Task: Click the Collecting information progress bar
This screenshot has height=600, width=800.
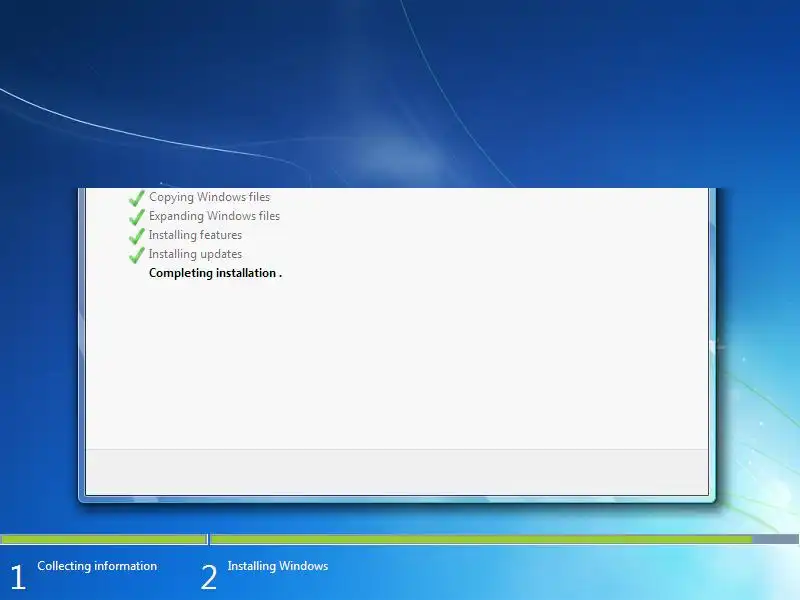Action: (104, 539)
